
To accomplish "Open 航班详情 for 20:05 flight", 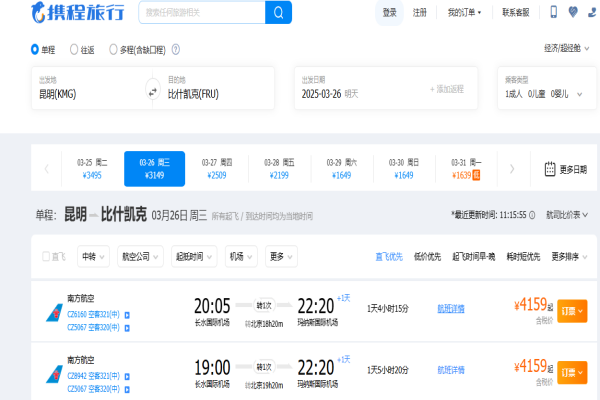I will (x=451, y=309).
